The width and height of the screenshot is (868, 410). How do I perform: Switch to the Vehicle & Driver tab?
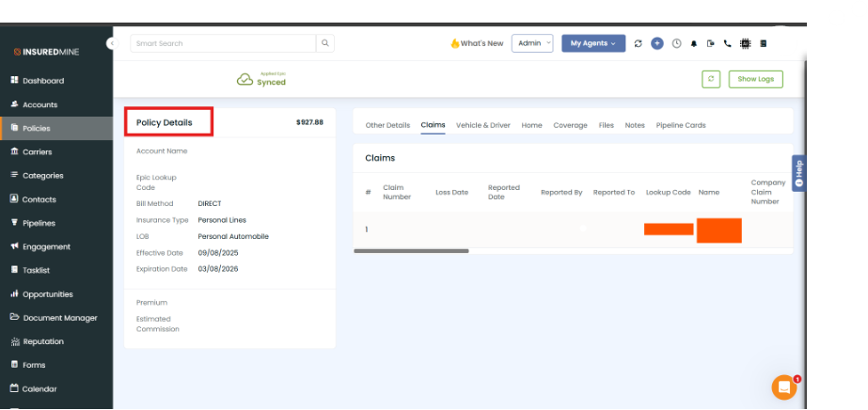coord(483,125)
